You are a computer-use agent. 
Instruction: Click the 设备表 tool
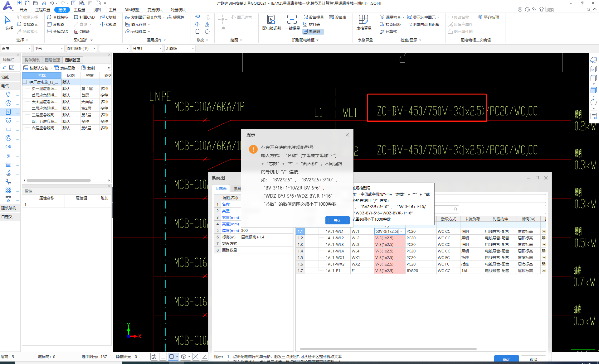coord(338,17)
